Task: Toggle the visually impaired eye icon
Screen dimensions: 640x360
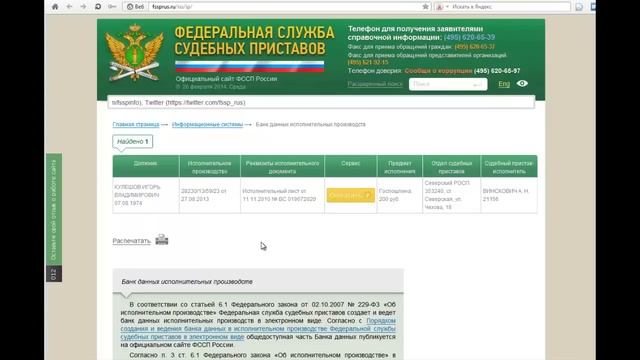Action: pos(522,83)
